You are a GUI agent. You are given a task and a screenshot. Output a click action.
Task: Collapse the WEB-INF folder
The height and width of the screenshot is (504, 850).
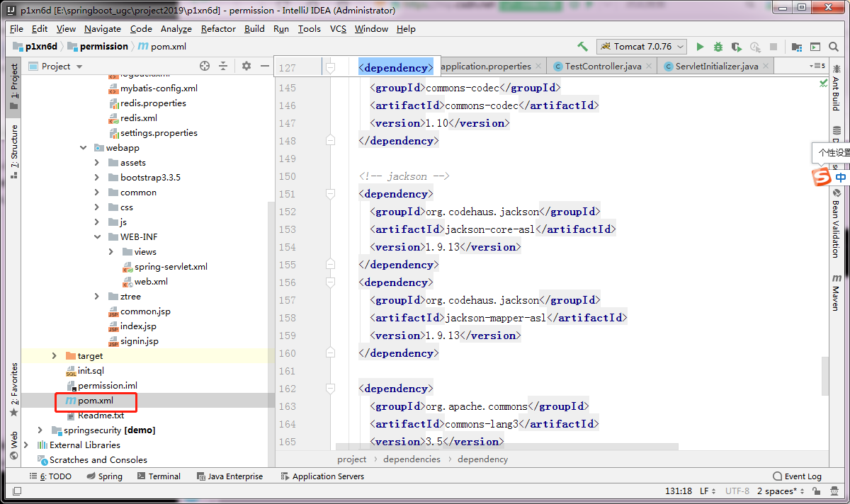(97, 237)
